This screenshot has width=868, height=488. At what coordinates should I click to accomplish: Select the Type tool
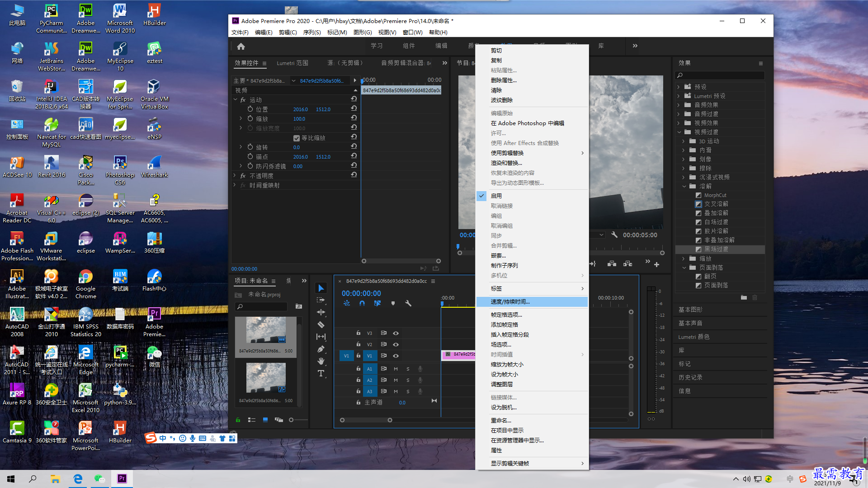(321, 373)
